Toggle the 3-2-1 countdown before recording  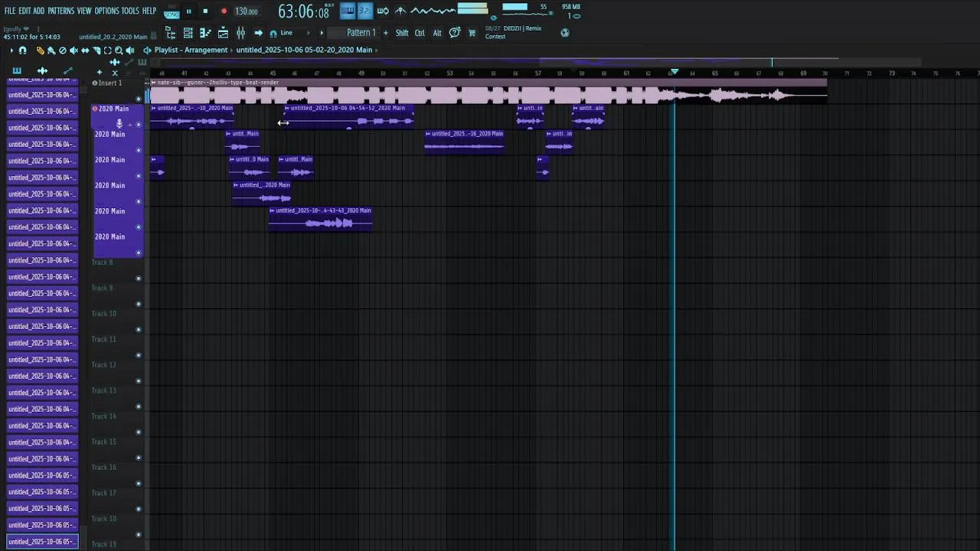click(365, 11)
